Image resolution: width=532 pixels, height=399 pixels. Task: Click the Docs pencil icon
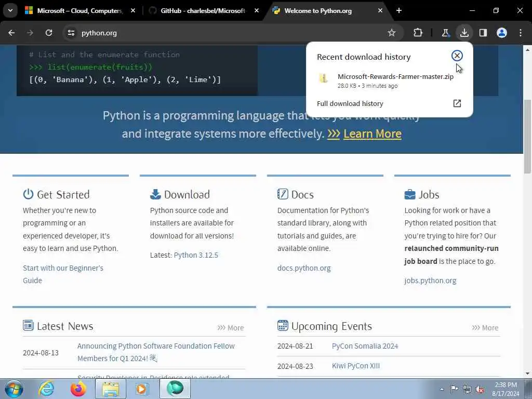[283, 194]
